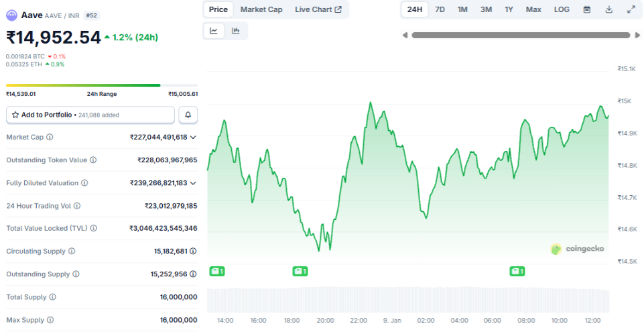Screen dimensions: 644x332
Task: Open the Outstanding Supply label info icon
Action: 76,274
